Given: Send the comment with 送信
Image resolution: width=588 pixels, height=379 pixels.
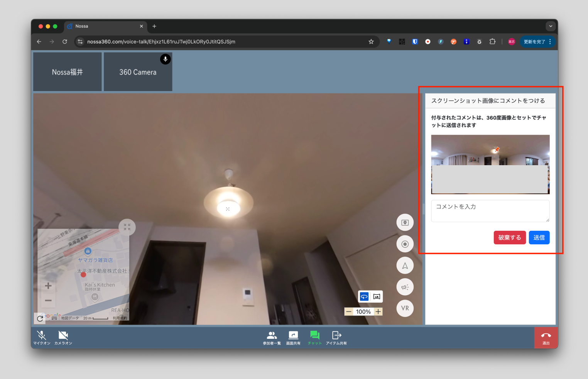Looking at the screenshot, I should 539,237.
